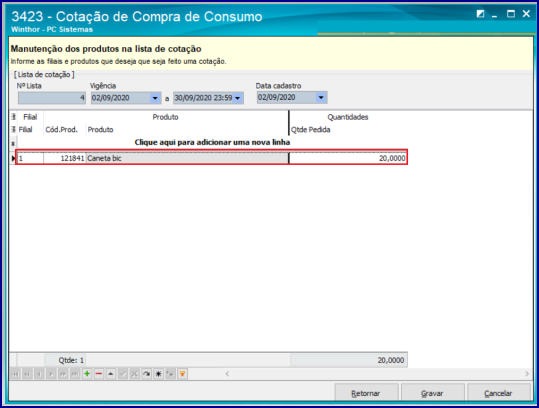Click the footer Qtde: 1 summary cell
This screenshot has height=408, width=539.
pos(65,360)
